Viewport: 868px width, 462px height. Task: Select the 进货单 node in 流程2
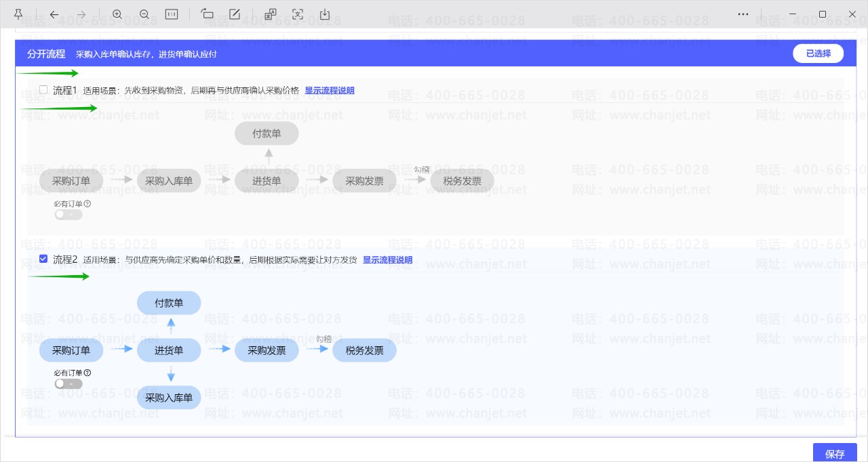point(169,350)
